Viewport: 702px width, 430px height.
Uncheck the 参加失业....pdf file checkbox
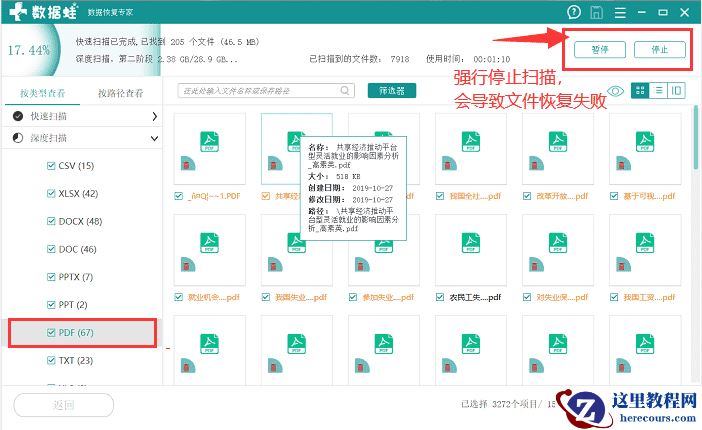pos(353,297)
